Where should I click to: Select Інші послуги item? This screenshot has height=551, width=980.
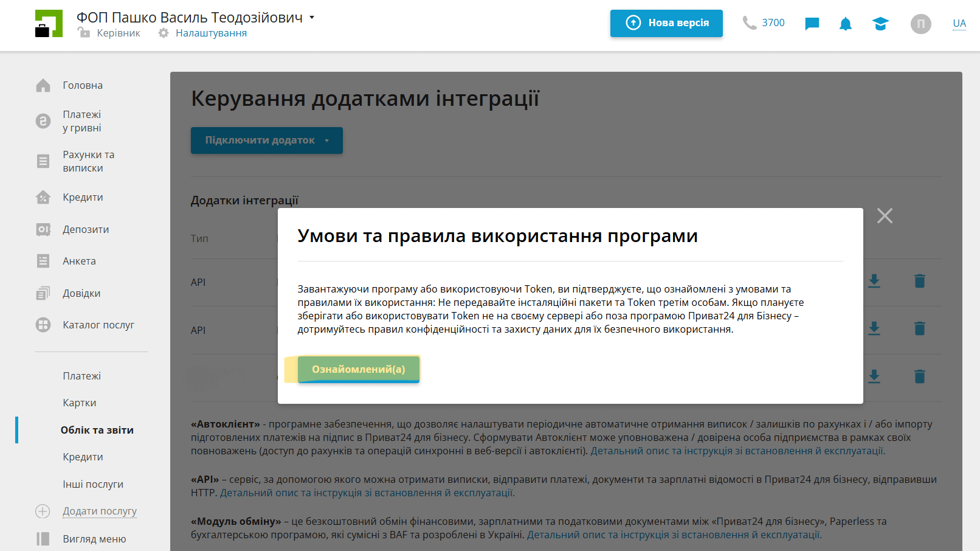point(93,484)
